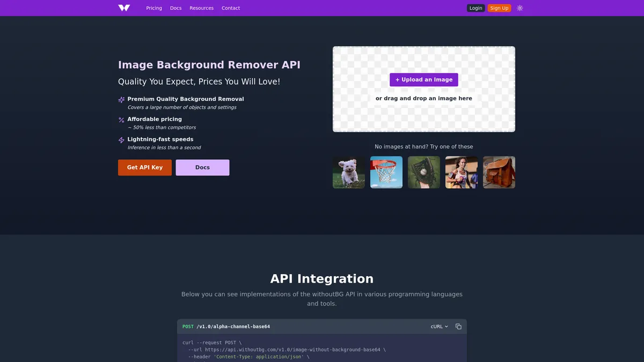
Task: Open the Resources menu item
Action: click(x=201, y=8)
